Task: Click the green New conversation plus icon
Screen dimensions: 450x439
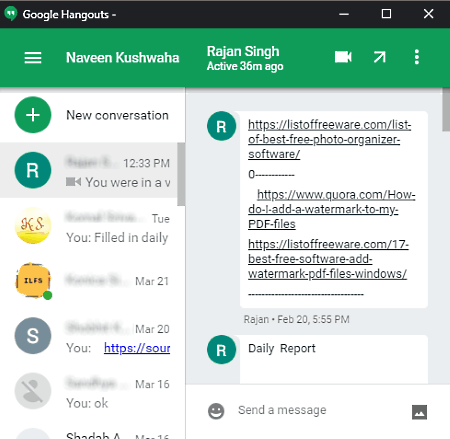Action: (33, 115)
